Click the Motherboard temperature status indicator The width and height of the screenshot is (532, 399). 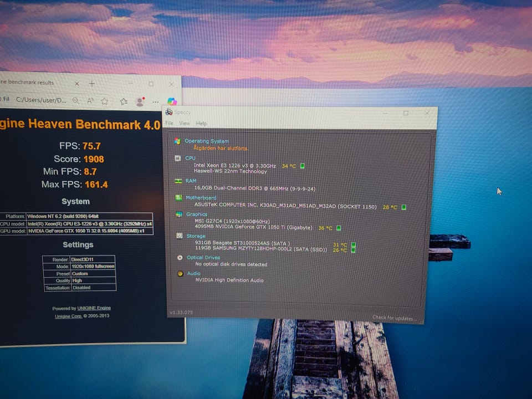[x=404, y=207]
